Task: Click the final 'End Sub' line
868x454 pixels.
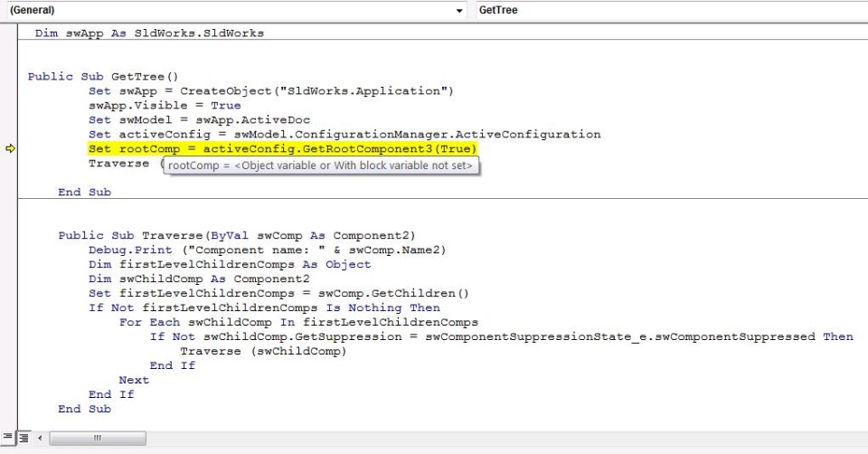Action: (x=85, y=409)
